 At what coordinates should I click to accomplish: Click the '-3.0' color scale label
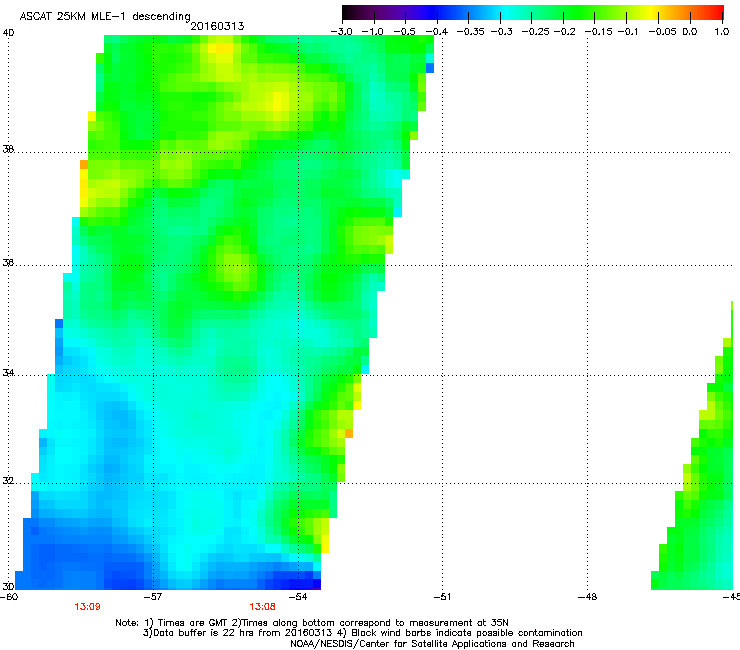[341, 32]
